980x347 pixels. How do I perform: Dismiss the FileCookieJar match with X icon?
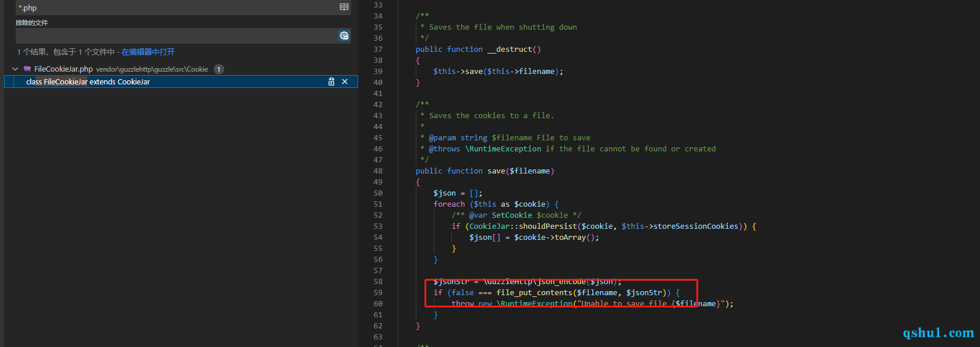click(x=345, y=82)
